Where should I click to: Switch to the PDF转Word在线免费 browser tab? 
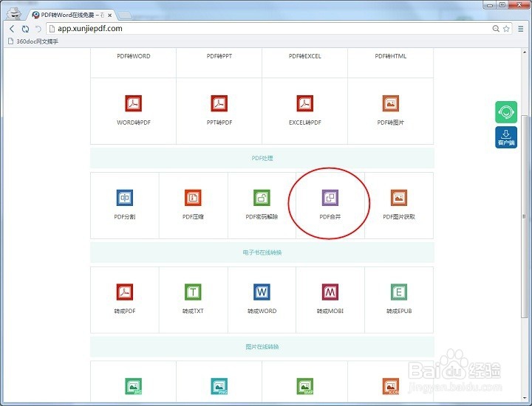click(x=72, y=16)
